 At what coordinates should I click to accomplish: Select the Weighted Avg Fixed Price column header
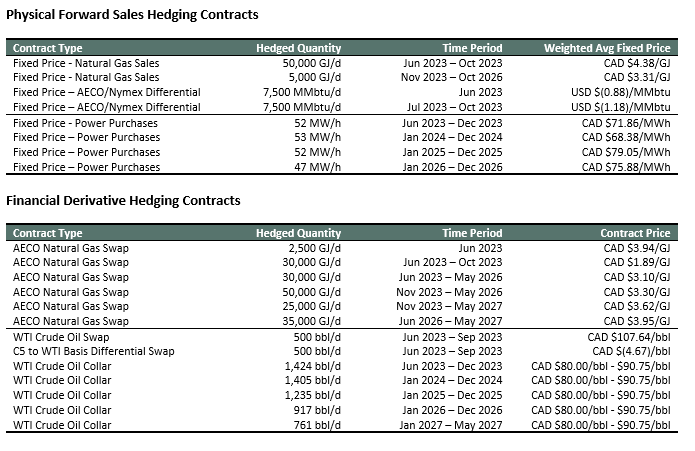pyautogui.click(x=607, y=48)
